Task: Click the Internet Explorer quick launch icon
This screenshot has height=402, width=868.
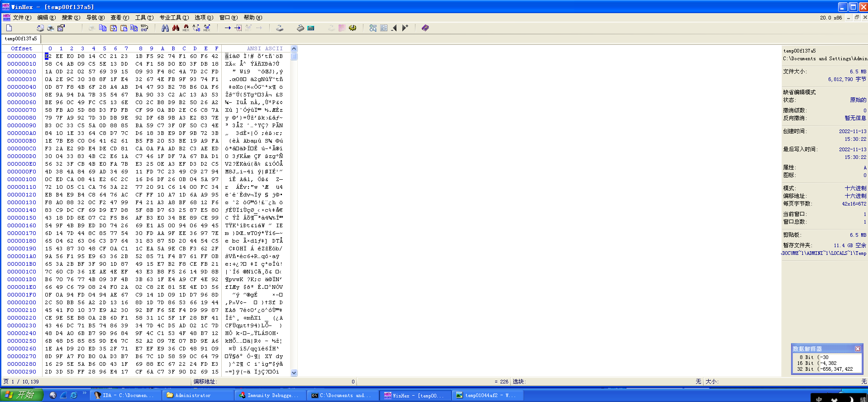Action: pos(73,395)
